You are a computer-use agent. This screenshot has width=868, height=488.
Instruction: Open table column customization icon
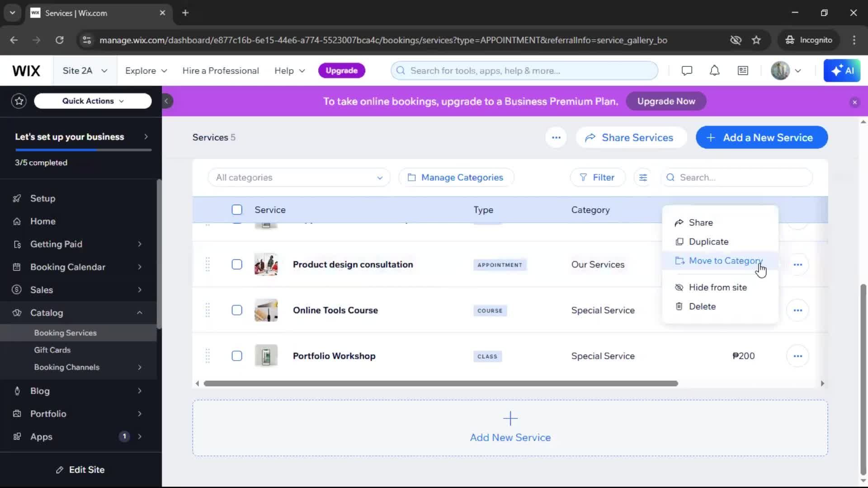[x=643, y=178]
